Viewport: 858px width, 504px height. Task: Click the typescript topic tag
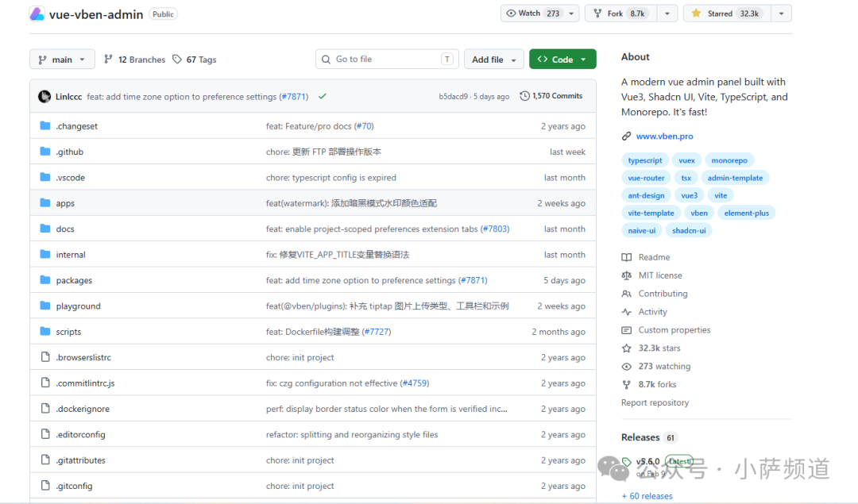644,160
